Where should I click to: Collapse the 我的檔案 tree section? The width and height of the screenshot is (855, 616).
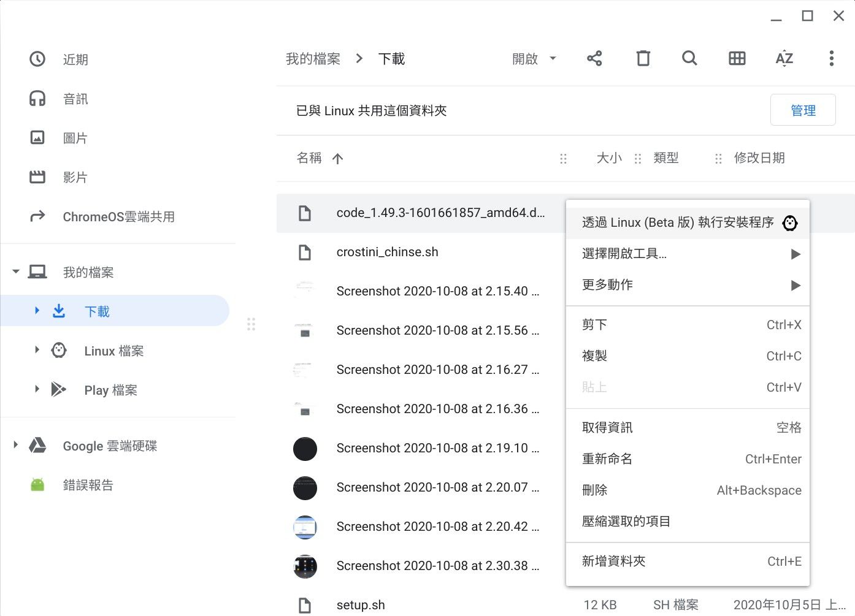point(16,272)
